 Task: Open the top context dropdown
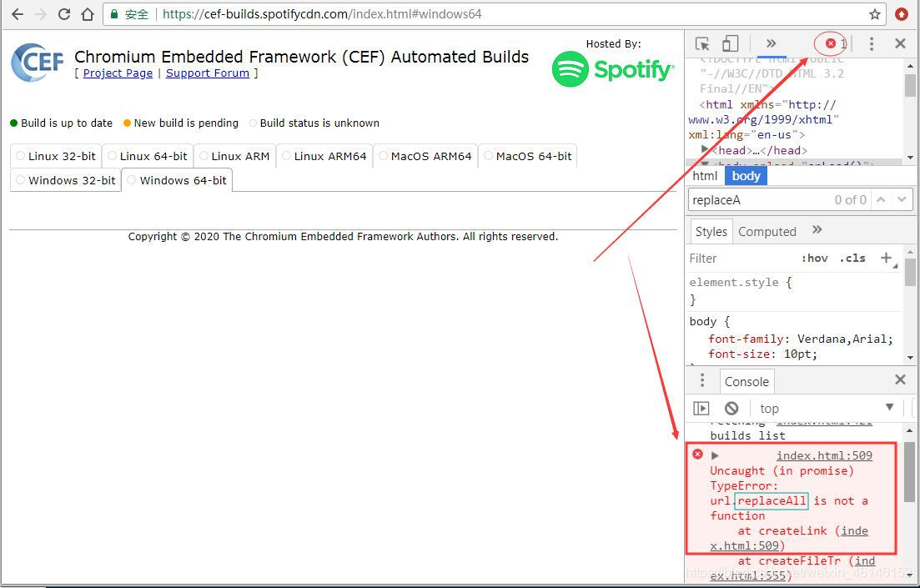(x=827, y=409)
